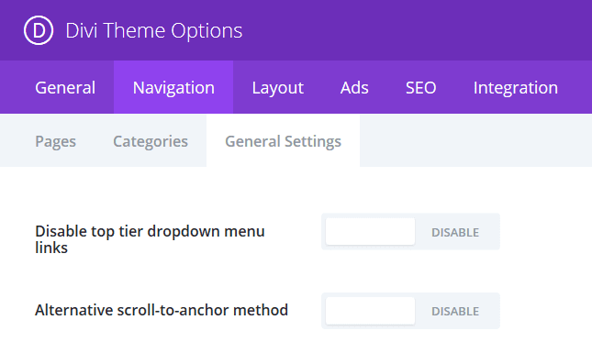Open the Integration tab

[515, 87]
